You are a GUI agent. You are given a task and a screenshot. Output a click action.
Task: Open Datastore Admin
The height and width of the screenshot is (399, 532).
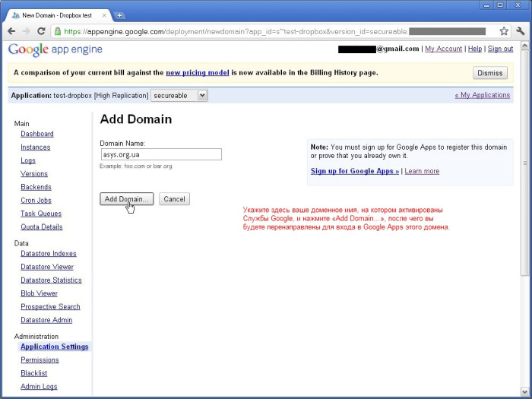pos(46,320)
